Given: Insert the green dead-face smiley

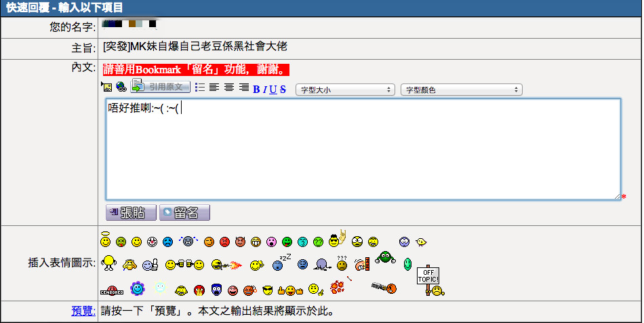Looking at the screenshot, I should point(121,242).
